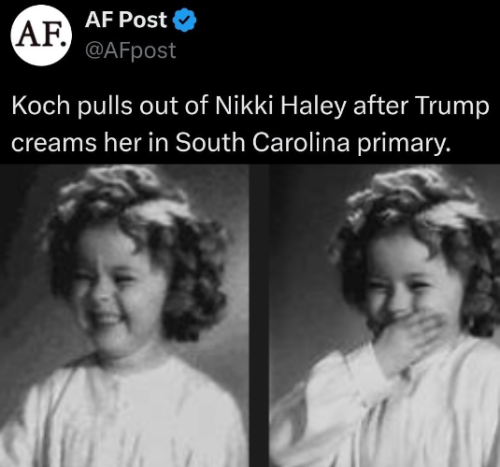Click the AF. logo lettering in avatar
The height and width of the screenshot is (467, 500).
41,36
